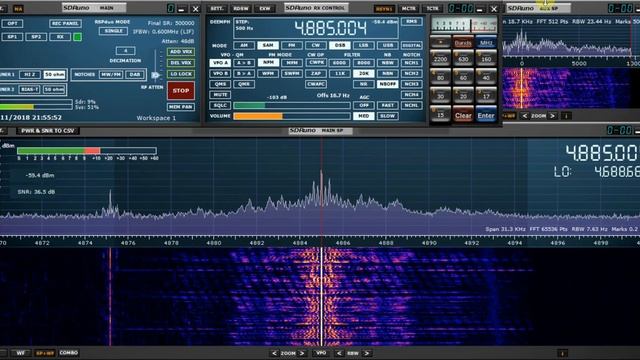
Task: Click the signal level meter bar in Main SP
Action: (x=87, y=151)
